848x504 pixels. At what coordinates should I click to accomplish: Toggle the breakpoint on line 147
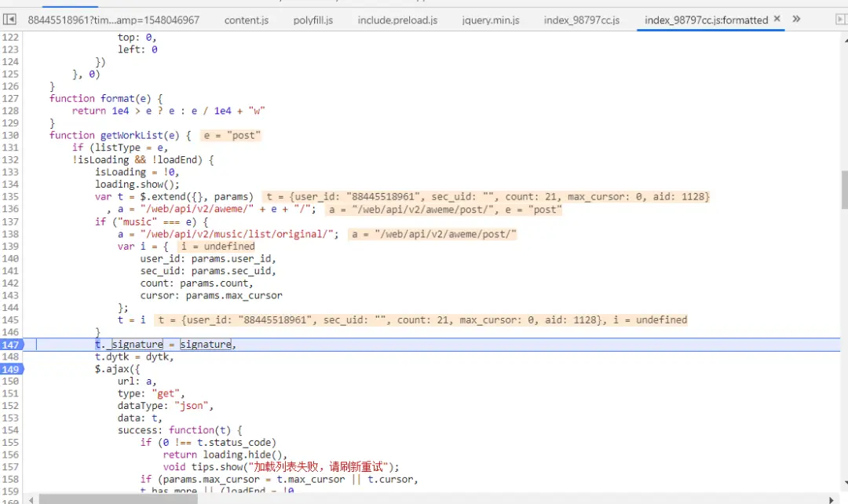[x=11, y=345]
